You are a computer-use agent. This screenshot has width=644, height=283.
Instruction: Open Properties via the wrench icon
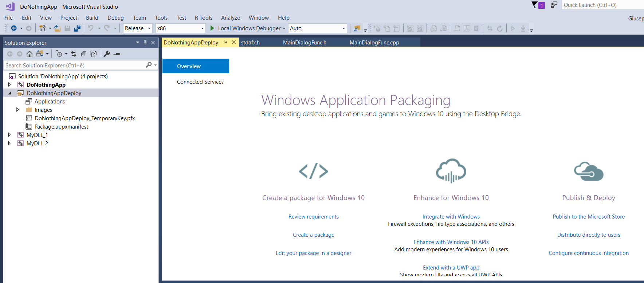(x=107, y=54)
